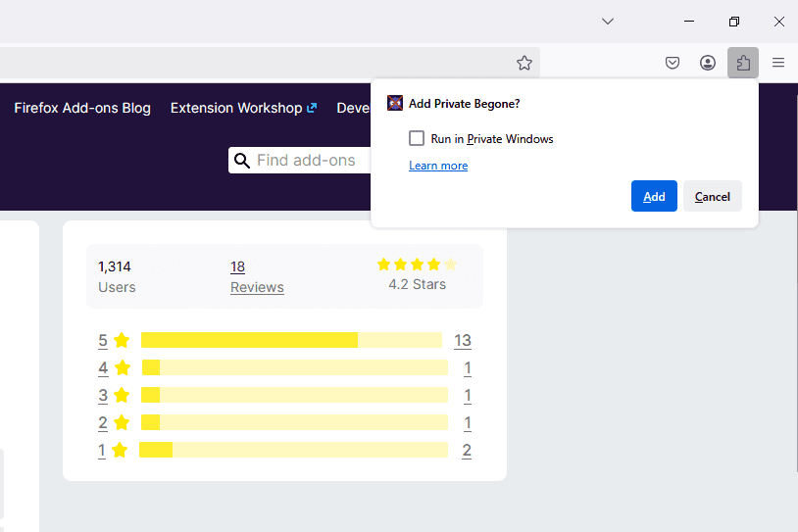Screen dimensions: 798x532
Task: Open the Pocket save icon
Action: (x=673, y=63)
